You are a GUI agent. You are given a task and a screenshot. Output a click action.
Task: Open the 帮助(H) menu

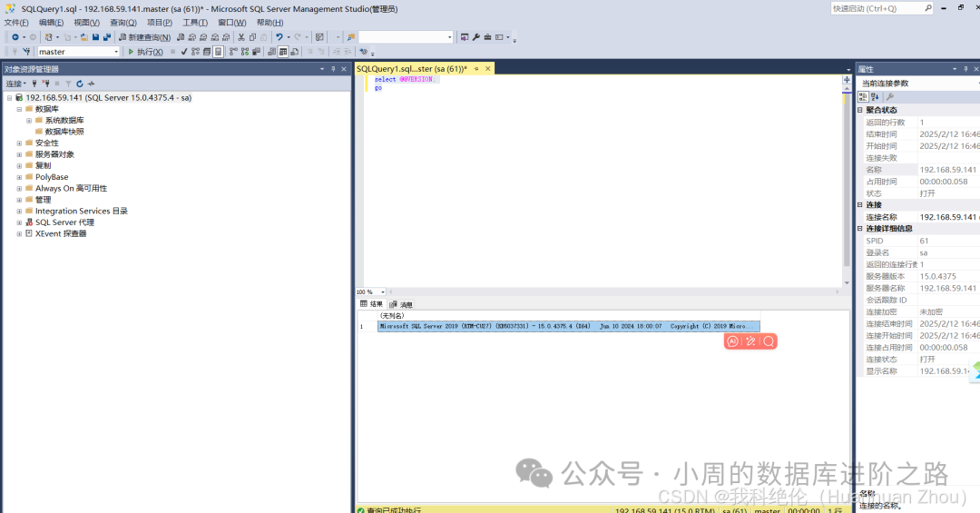click(x=270, y=23)
